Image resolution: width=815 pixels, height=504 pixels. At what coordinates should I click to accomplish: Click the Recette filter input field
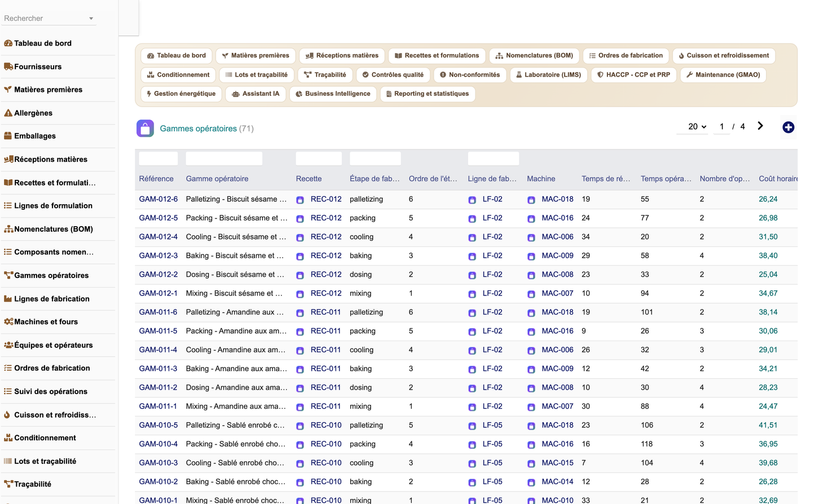tap(319, 158)
